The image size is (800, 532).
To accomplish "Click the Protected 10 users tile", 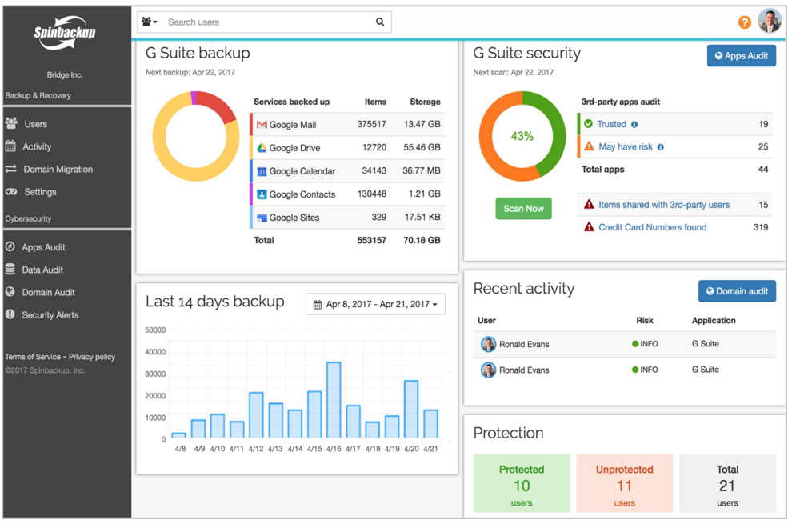I will pyautogui.click(x=522, y=483).
